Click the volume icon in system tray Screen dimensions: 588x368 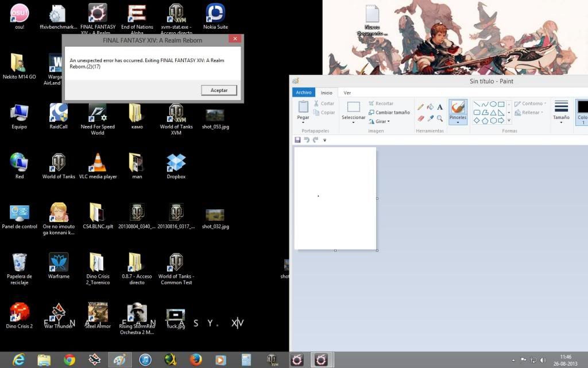click(x=543, y=360)
